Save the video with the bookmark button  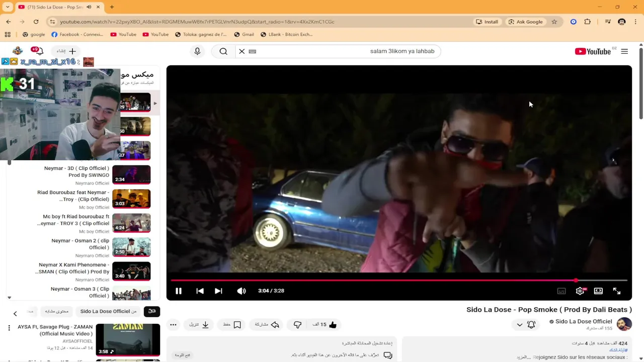click(232, 325)
